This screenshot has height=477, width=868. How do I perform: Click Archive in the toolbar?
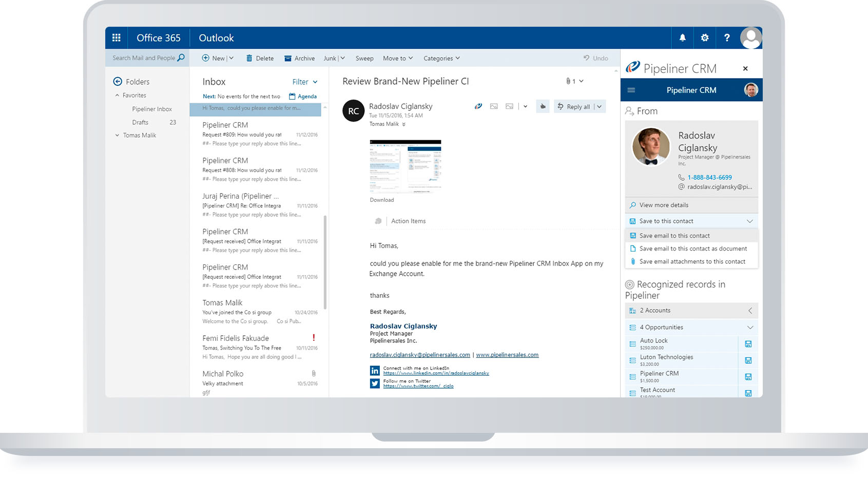(299, 58)
